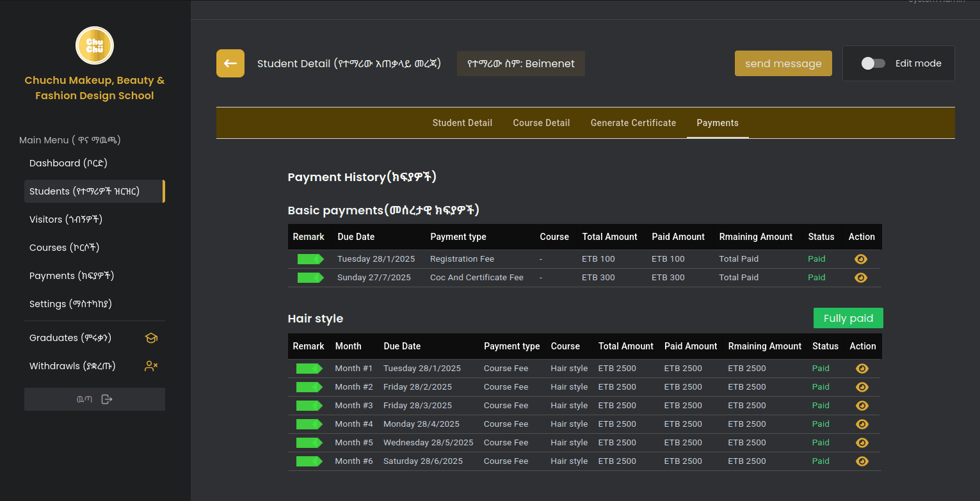
Task: Click green remark tag for Month #3
Action: tap(309, 406)
